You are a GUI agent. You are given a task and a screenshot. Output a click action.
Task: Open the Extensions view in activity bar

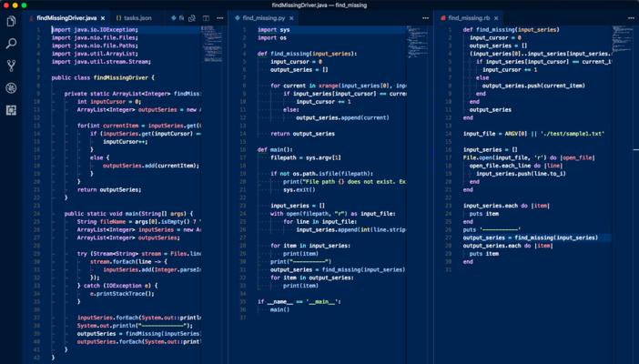[x=11, y=110]
